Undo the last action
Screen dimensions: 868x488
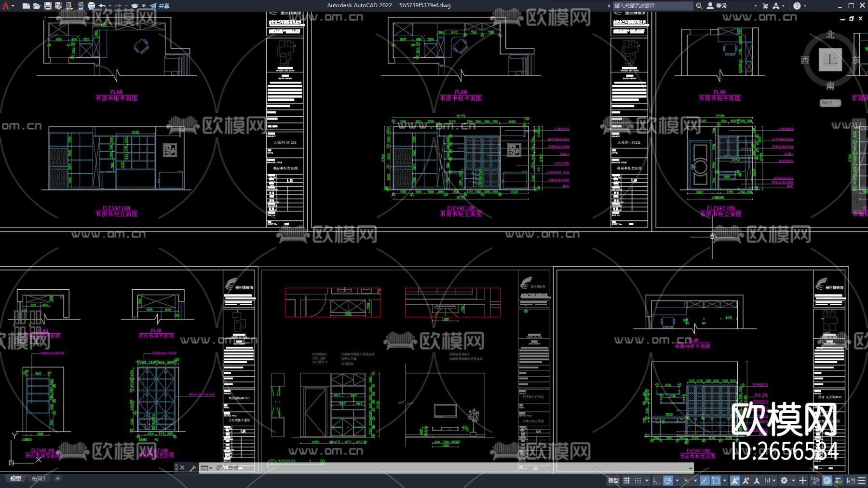click(x=102, y=6)
